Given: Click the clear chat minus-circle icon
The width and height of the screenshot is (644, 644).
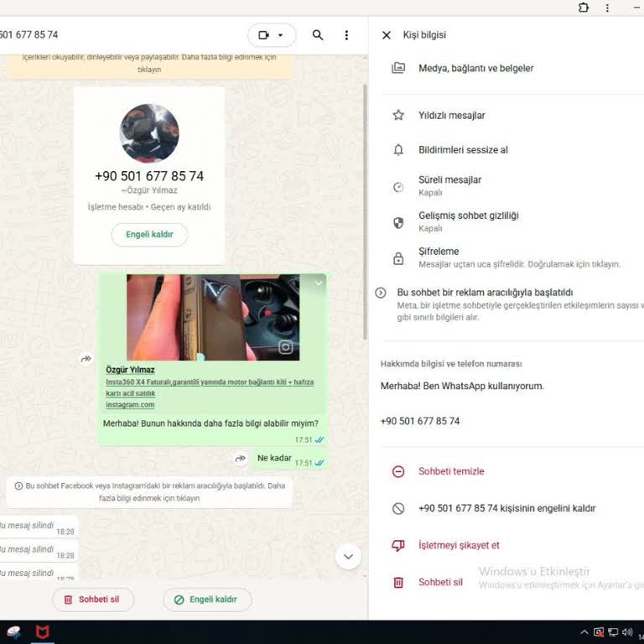Looking at the screenshot, I should pos(398,471).
